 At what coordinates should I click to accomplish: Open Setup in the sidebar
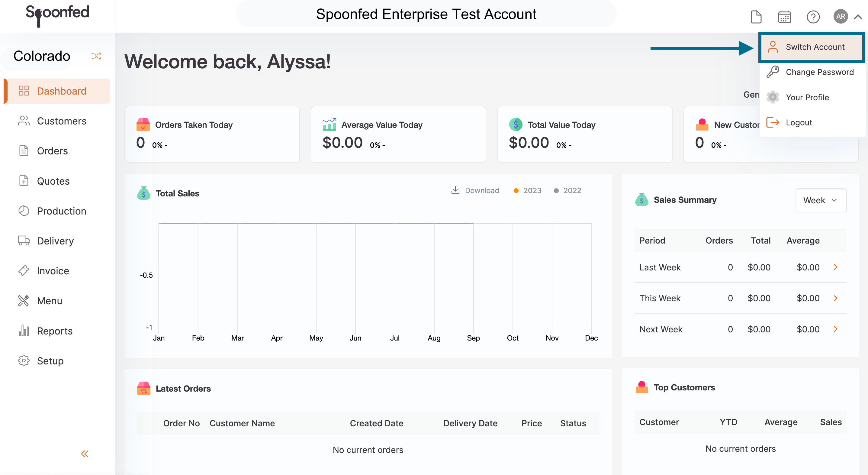[56, 361]
